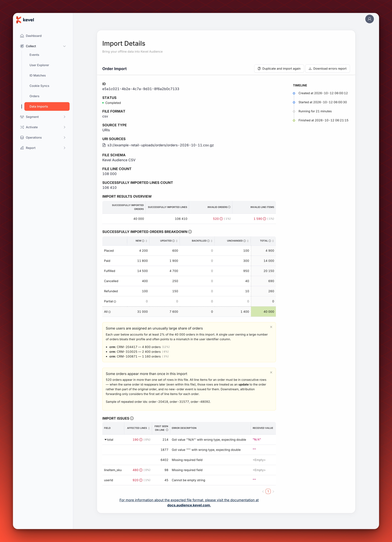
Task: Collapse the total field row in Import Issues
Action: (x=105, y=440)
